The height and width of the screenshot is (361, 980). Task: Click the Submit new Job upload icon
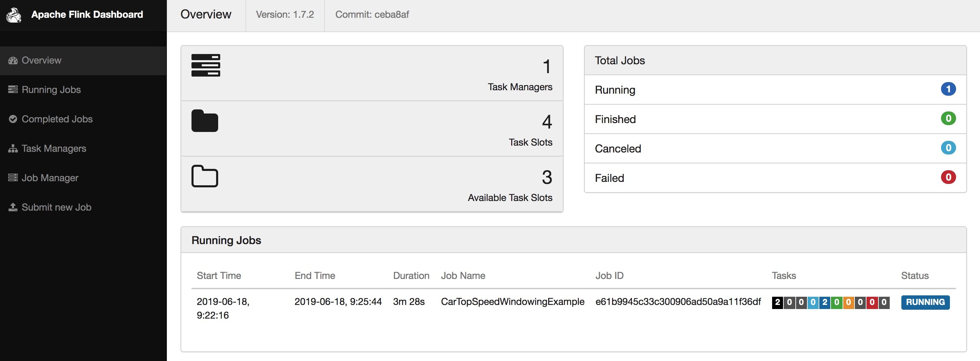click(x=13, y=207)
